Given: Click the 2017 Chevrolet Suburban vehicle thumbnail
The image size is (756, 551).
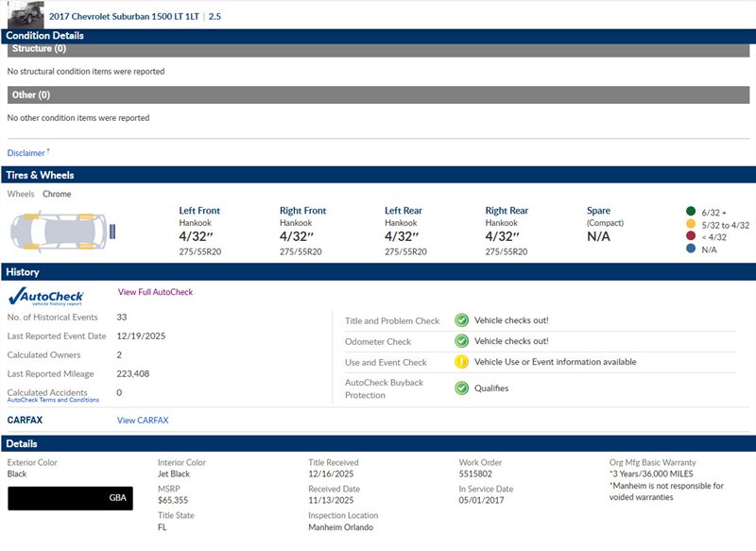Looking at the screenshot, I should click(x=26, y=14).
